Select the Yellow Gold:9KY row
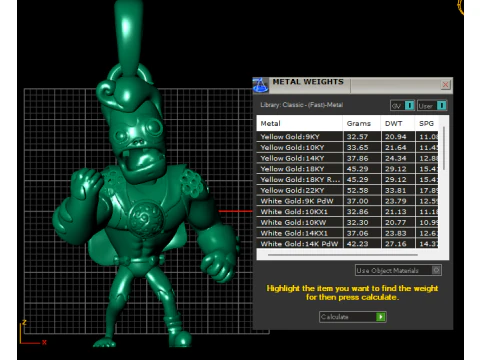Image resolution: width=480 pixels, height=360 pixels. coord(347,137)
